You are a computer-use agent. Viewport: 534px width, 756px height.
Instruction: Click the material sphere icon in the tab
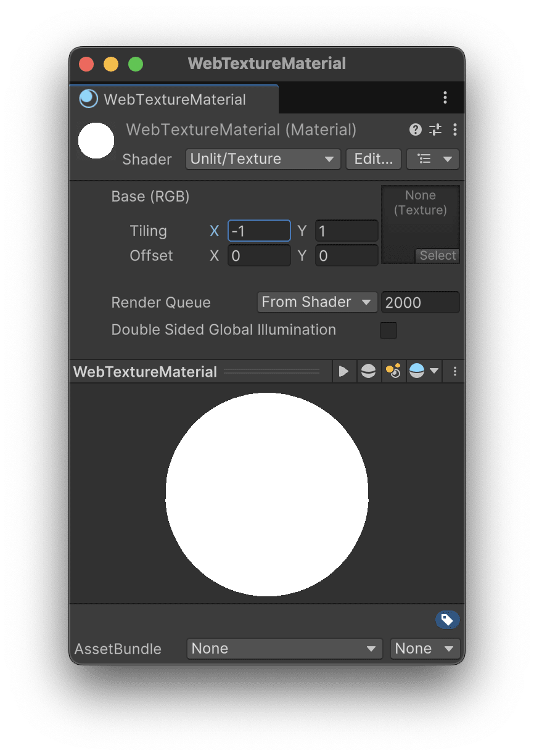coord(89,99)
